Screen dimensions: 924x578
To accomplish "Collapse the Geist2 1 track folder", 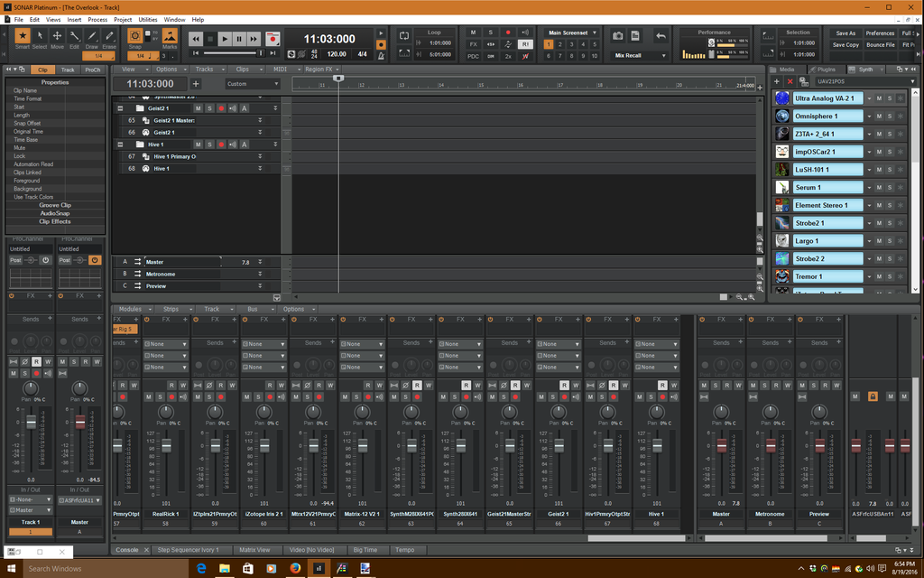I will point(120,108).
